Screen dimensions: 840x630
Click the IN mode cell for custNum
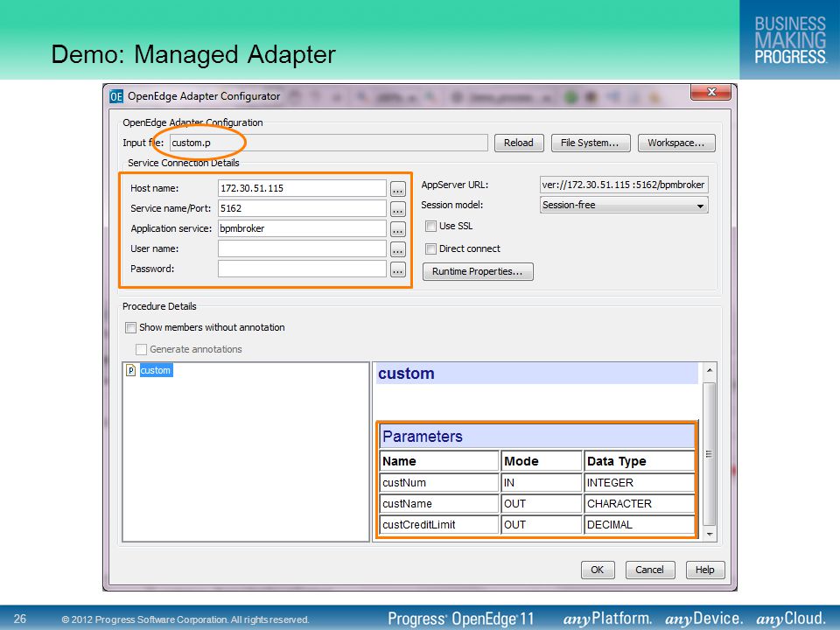pyautogui.click(x=541, y=483)
